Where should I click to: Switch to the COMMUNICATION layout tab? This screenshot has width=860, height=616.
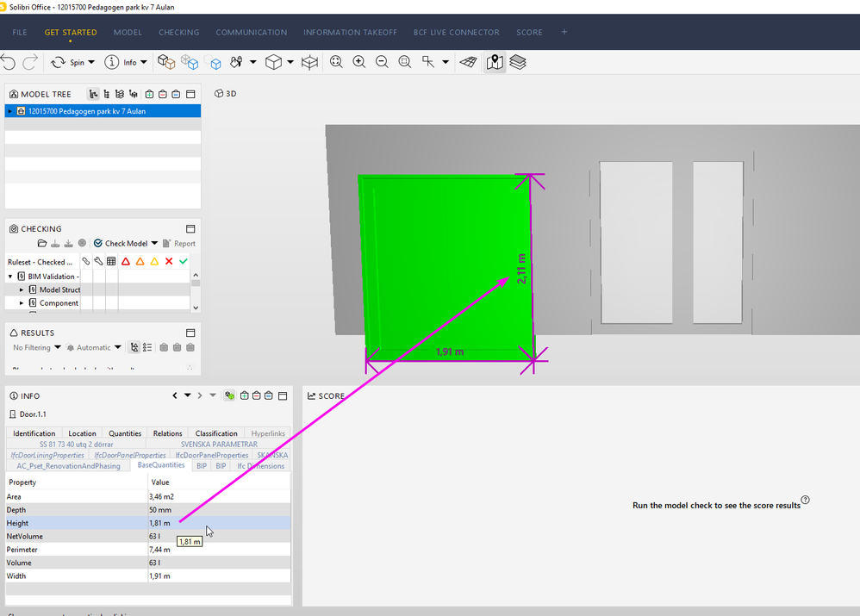point(252,33)
